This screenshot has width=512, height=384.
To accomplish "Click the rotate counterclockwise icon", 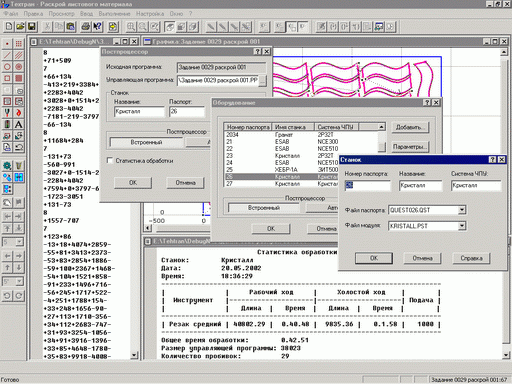I will point(7,295).
